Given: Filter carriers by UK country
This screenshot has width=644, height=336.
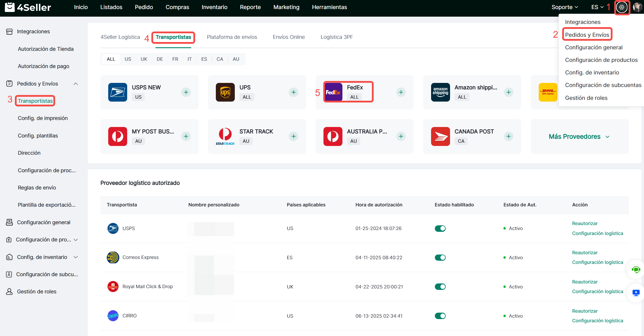Looking at the screenshot, I should (144, 59).
